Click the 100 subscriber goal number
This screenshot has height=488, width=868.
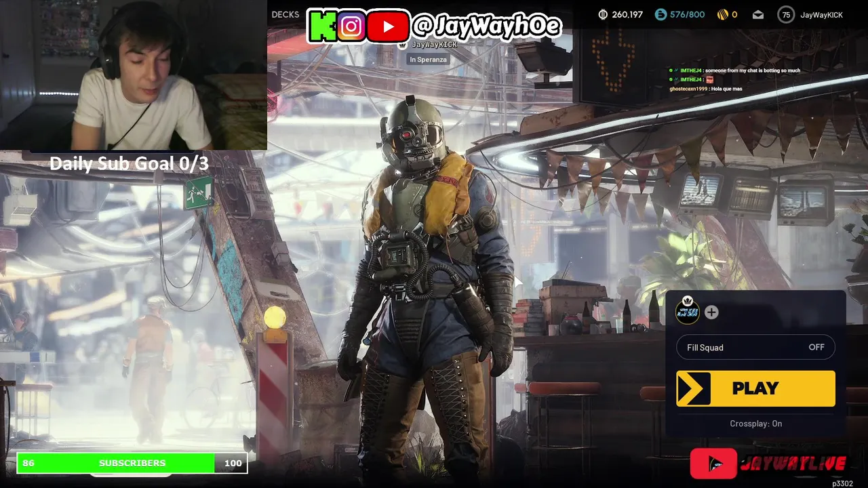click(x=233, y=463)
